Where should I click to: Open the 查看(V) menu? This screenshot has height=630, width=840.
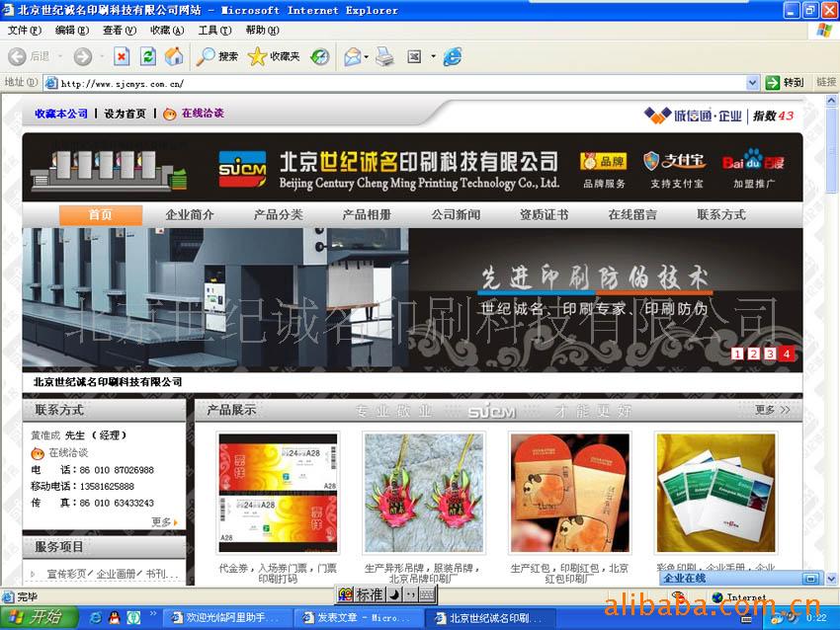(x=120, y=31)
